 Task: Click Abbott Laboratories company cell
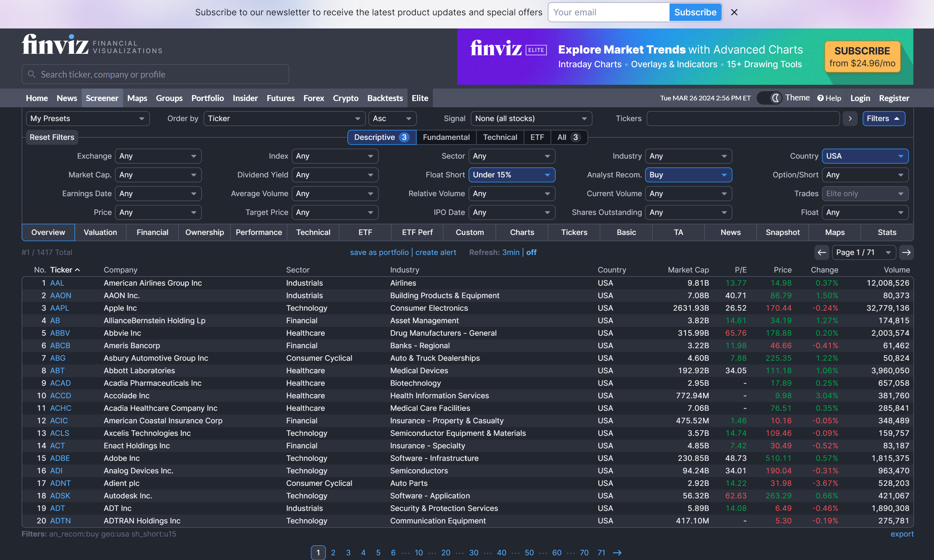(x=139, y=370)
